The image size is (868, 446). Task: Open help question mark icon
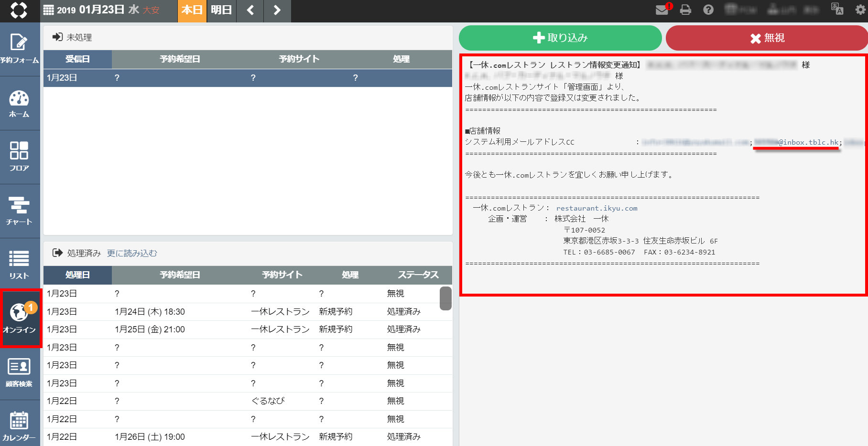pyautogui.click(x=708, y=10)
